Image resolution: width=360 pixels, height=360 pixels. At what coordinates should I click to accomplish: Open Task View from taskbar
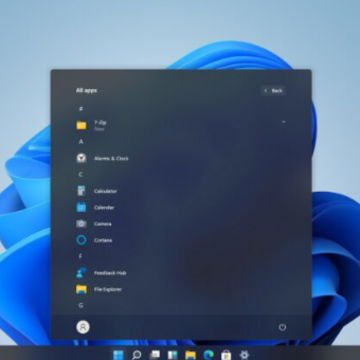155,355
